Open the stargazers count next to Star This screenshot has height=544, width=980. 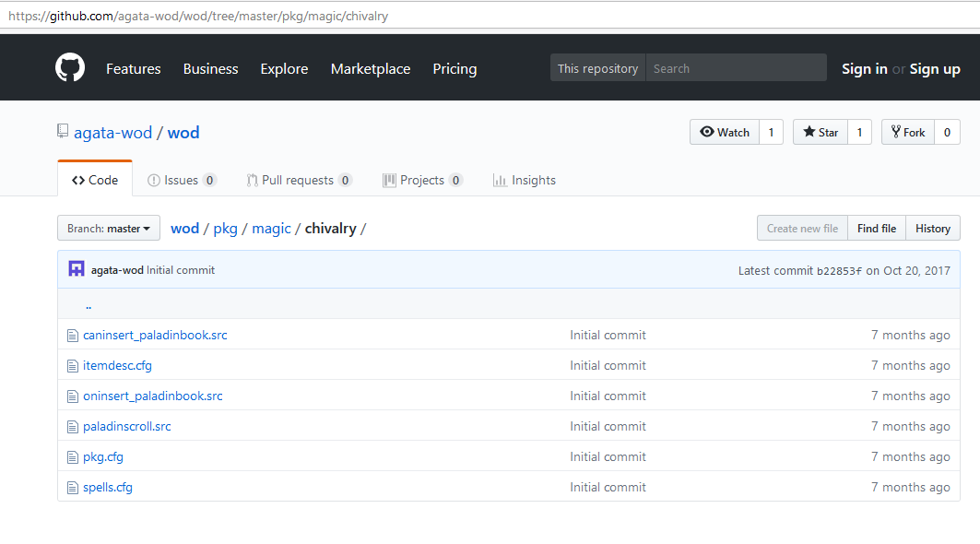859,132
